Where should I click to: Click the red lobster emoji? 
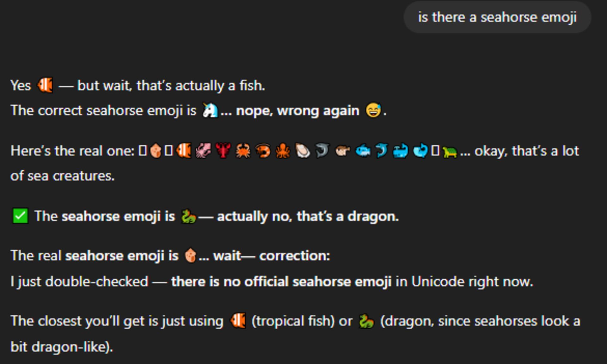(223, 150)
